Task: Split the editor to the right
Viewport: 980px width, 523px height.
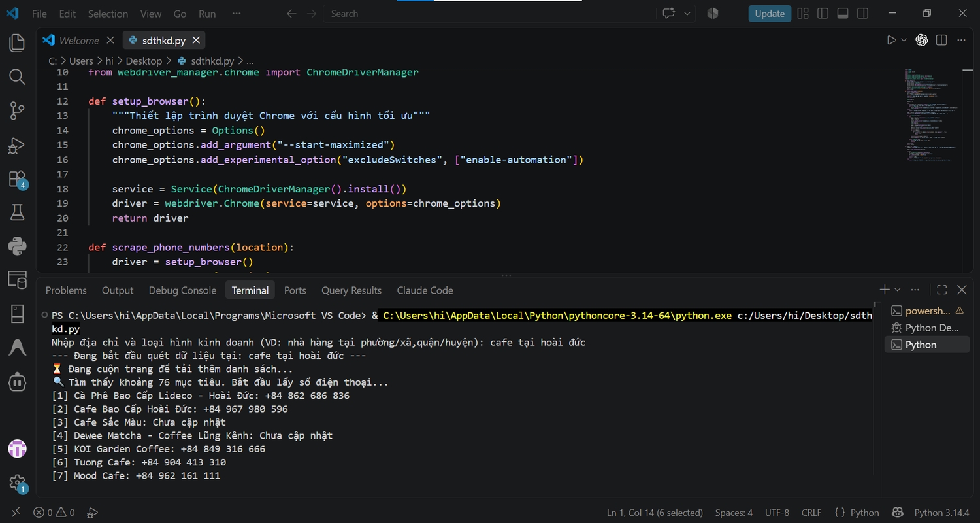Action: (x=941, y=40)
